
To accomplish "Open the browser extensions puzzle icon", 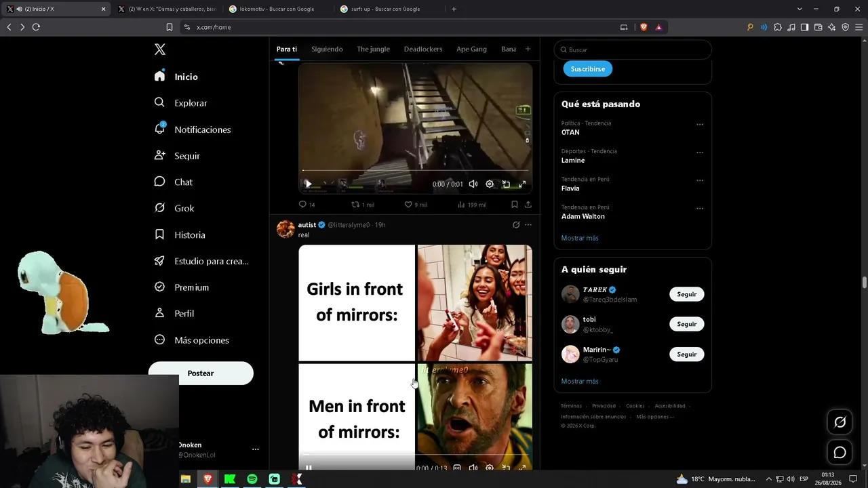I will (x=777, y=27).
